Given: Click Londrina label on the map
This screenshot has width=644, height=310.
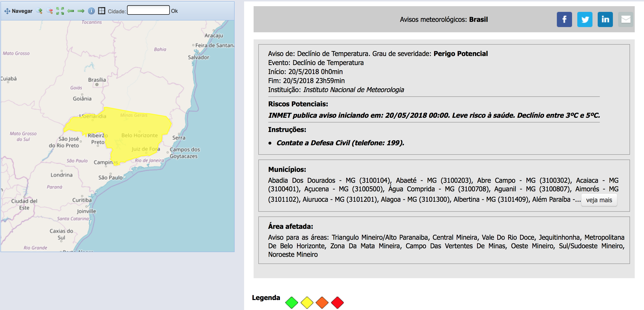Looking at the screenshot, I should (62, 175).
